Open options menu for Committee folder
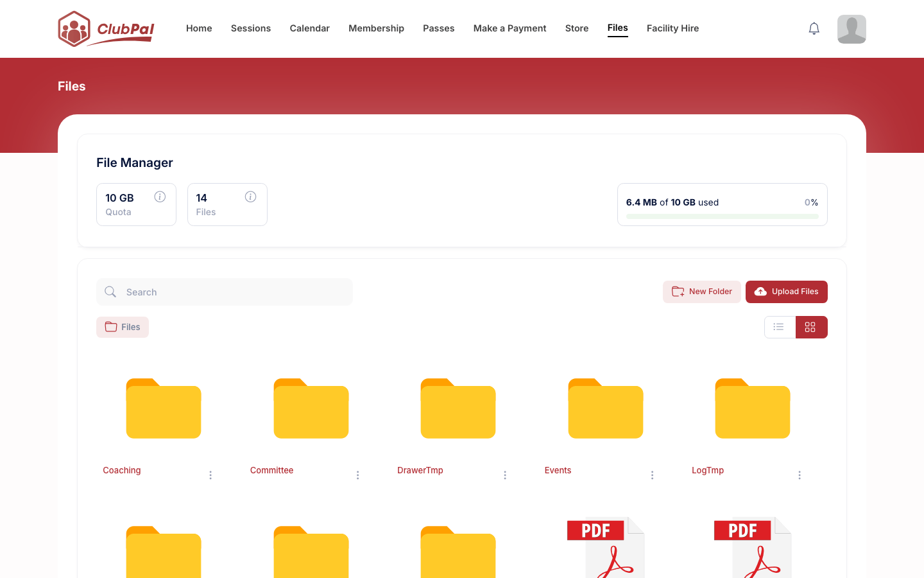The height and width of the screenshot is (578, 924). tap(357, 475)
